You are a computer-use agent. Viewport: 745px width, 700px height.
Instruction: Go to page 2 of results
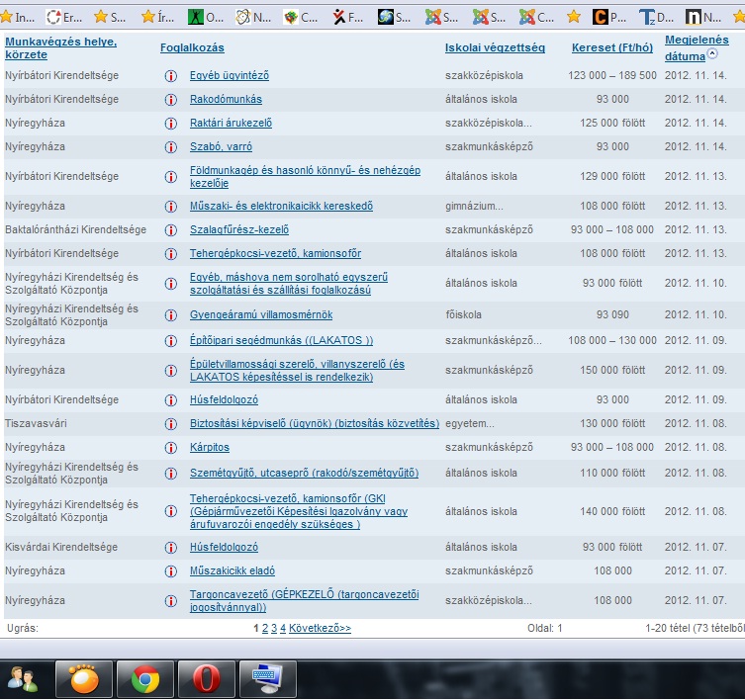click(x=264, y=628)
